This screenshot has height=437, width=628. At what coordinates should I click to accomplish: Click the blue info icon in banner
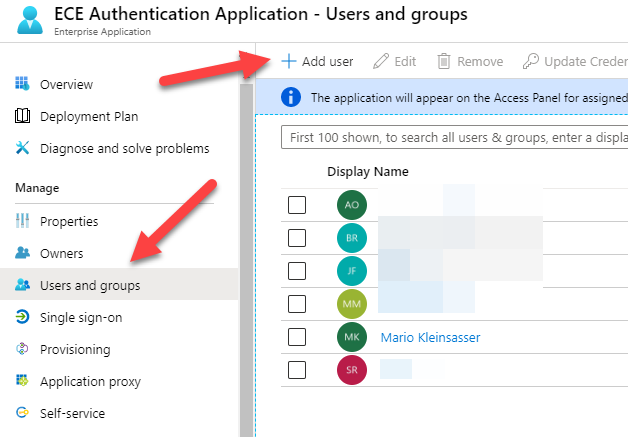pos(291,97)
